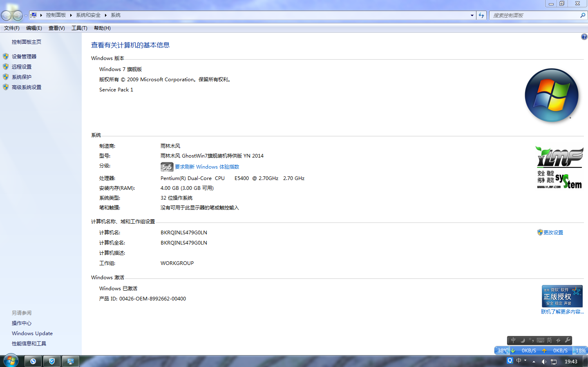Image resolution: width=588 pixels, height=367 pixels.
Task: Click the Windows Start orb
Action: (11, 361)
